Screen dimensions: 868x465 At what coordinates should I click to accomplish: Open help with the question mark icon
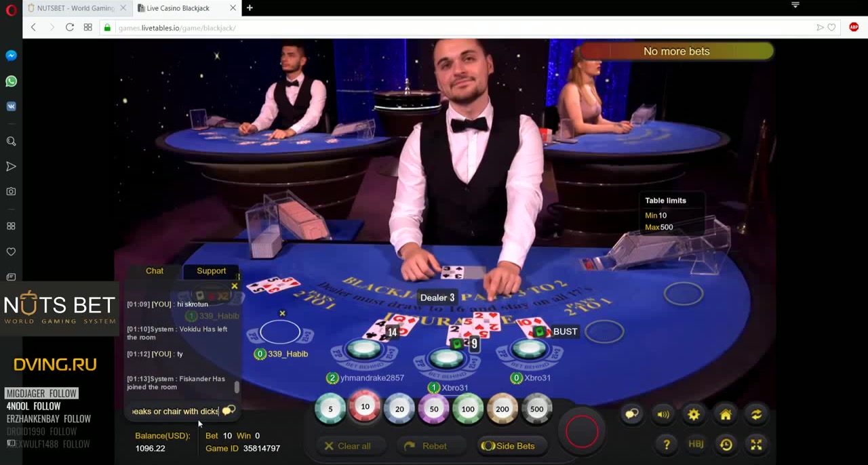(666, 445)
